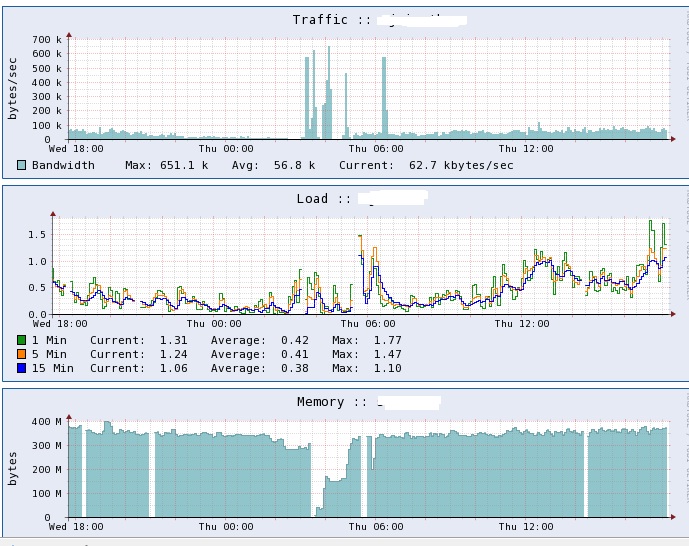689x546 pixels.
Task: Click the red arrow at the end of the Traffic x-axis
Action: 673,139
